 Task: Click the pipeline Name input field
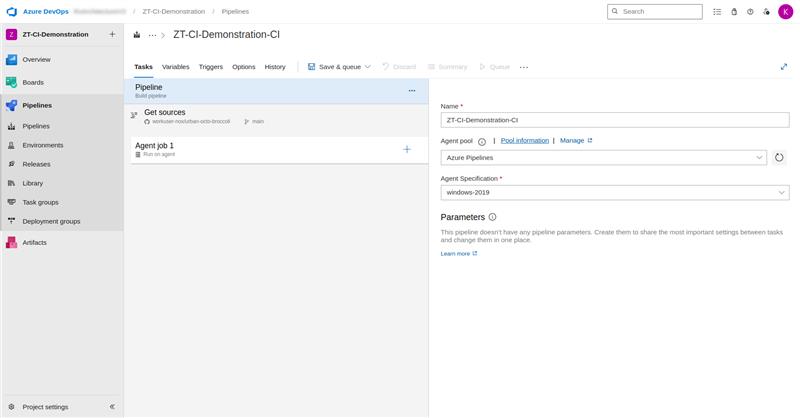point(615,120)
